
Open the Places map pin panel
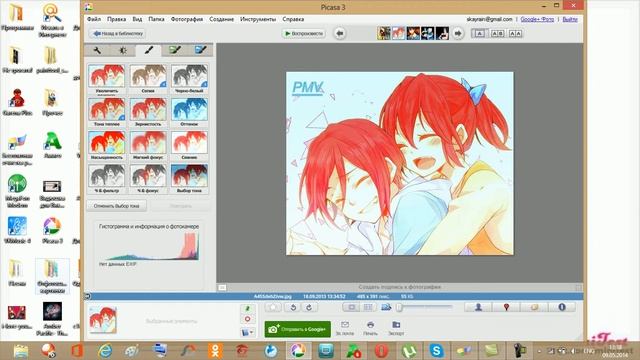pyautogui.click(x=506, y=307)
